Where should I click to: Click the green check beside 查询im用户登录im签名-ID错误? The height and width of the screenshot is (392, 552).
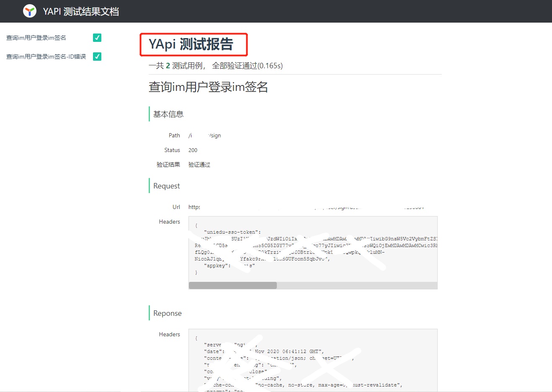pyautogui.click(x=97, y=57)
